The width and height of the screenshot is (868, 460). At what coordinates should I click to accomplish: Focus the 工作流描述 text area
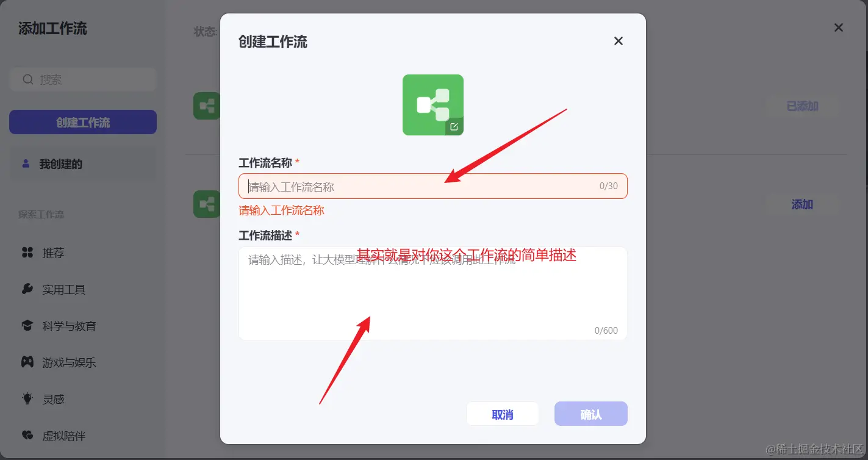point(432,293)
